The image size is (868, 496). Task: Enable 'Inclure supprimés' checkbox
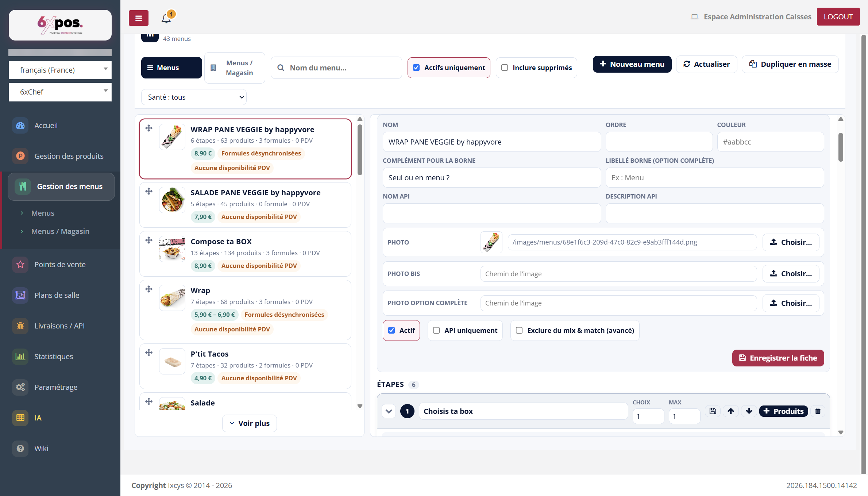[x=505, y=68]
